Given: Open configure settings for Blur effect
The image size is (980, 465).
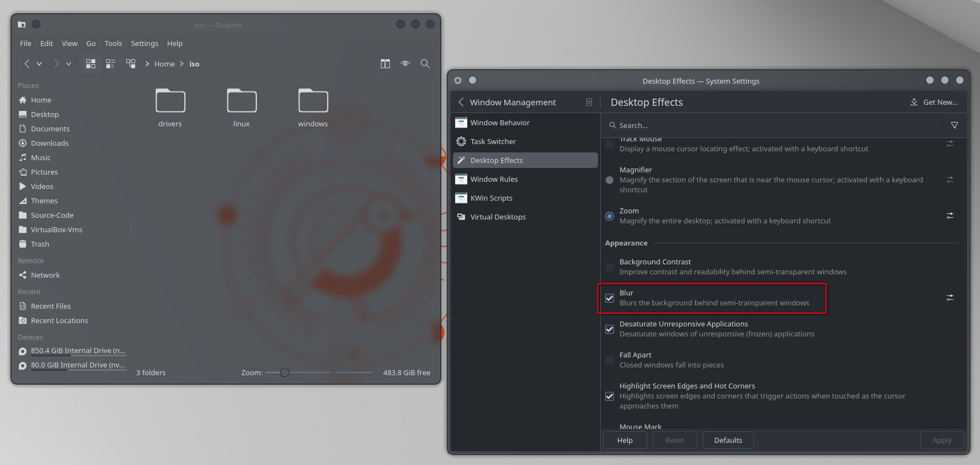Looking at the screenshot, I should click(x=950, y=298).
